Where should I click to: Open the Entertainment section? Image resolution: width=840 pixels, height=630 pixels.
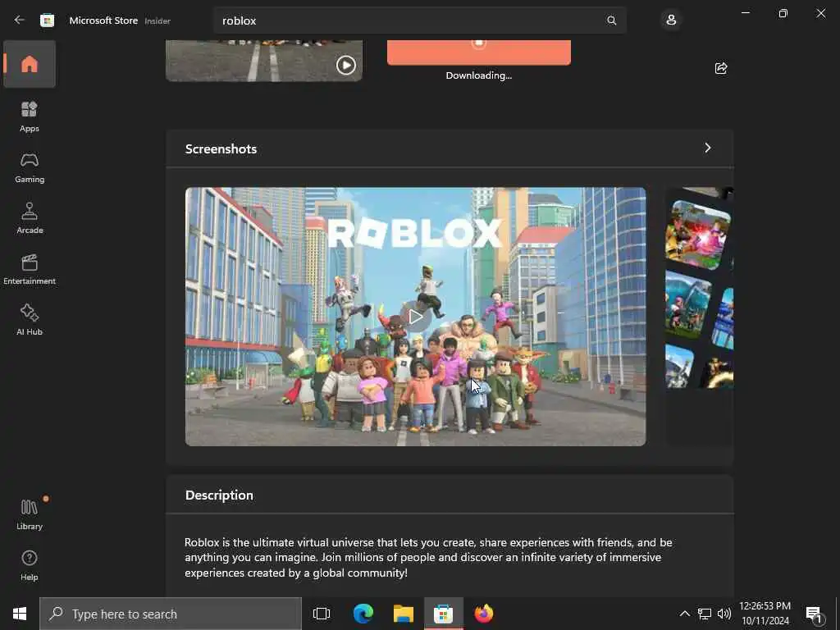click(x=30, y=269)
